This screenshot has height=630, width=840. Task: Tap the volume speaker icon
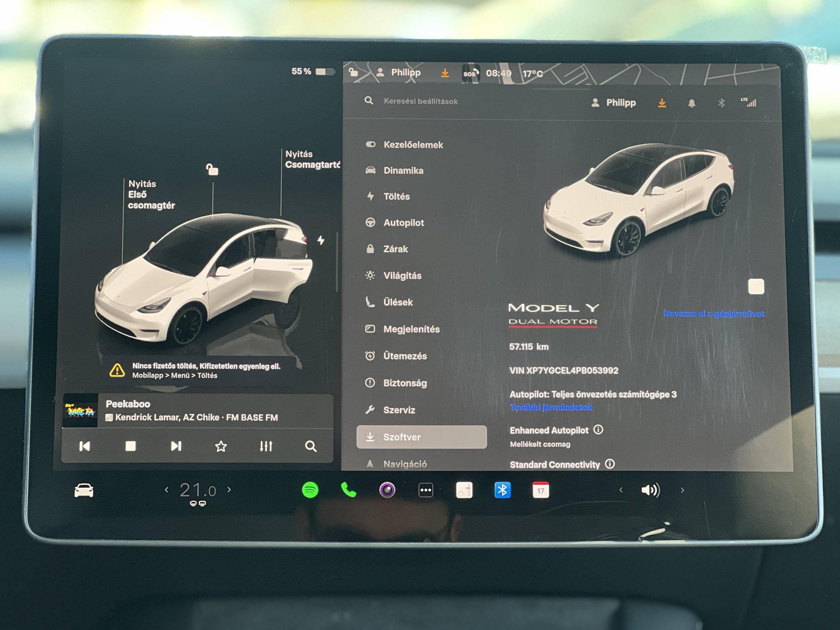tap(650, 489)
